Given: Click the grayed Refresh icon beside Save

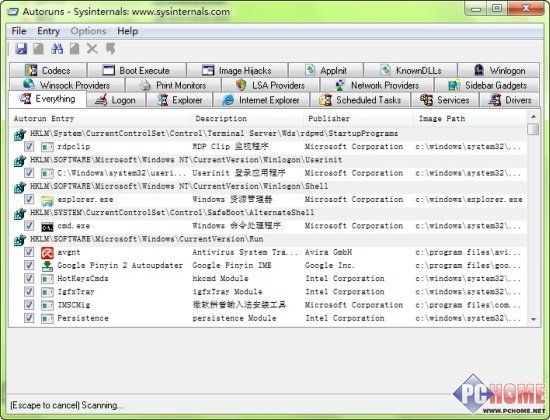Looking at the screenshot, I should (39, 49).
